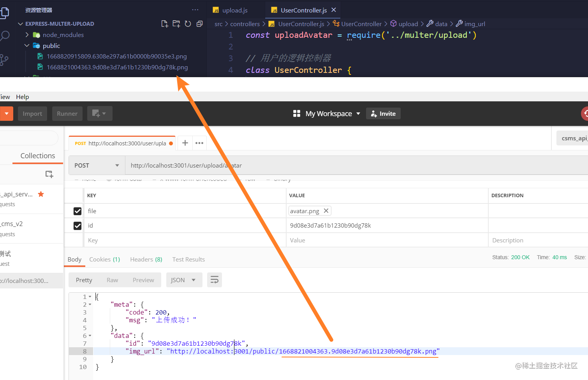Collapse all folders in explorer

[x=199, y=24]
